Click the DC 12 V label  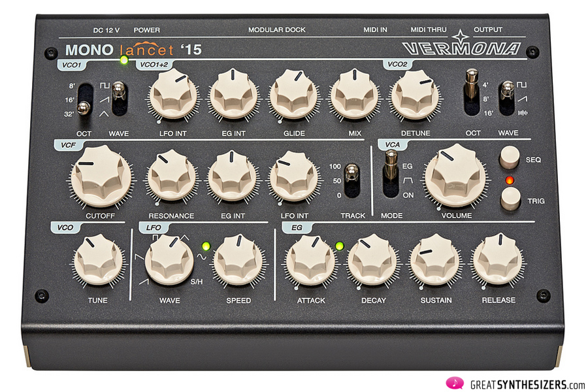pyautogui.click(x=106, y=30)
